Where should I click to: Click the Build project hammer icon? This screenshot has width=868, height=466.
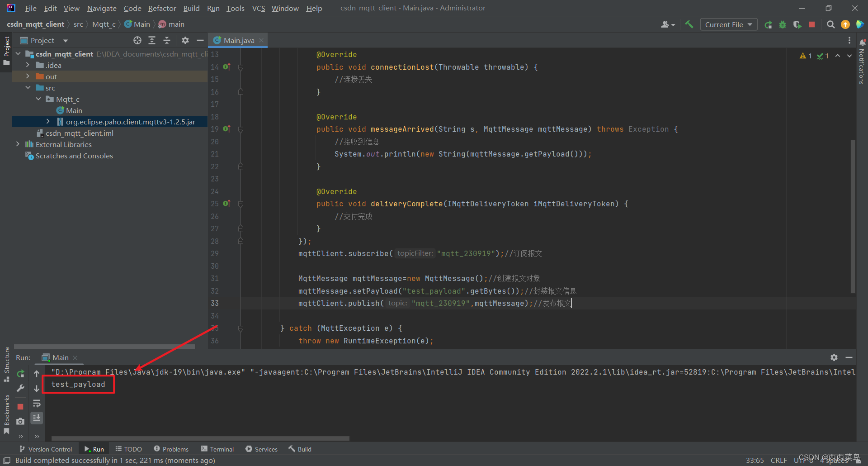[689, 24]
